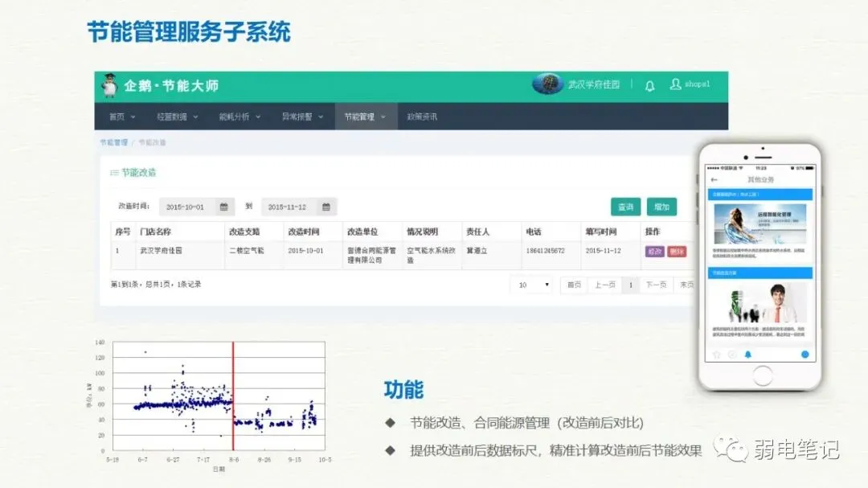The width and height of the screenshot is (868, 488).
Task: Open the page-size dropdown showing 10
Action: (x=533, y=285)
